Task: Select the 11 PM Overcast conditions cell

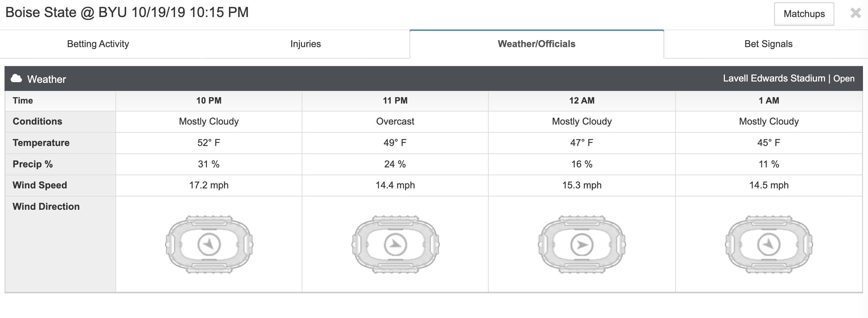Action: coord(395,122)
